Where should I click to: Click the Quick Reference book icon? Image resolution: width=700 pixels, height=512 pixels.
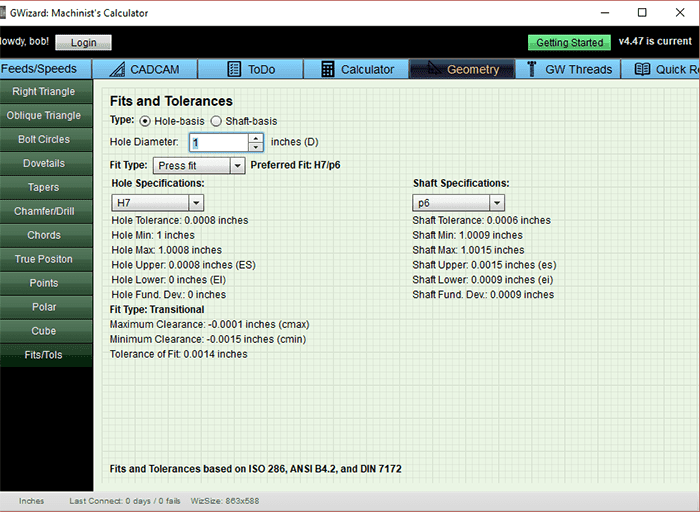click(x=642, y=69)
